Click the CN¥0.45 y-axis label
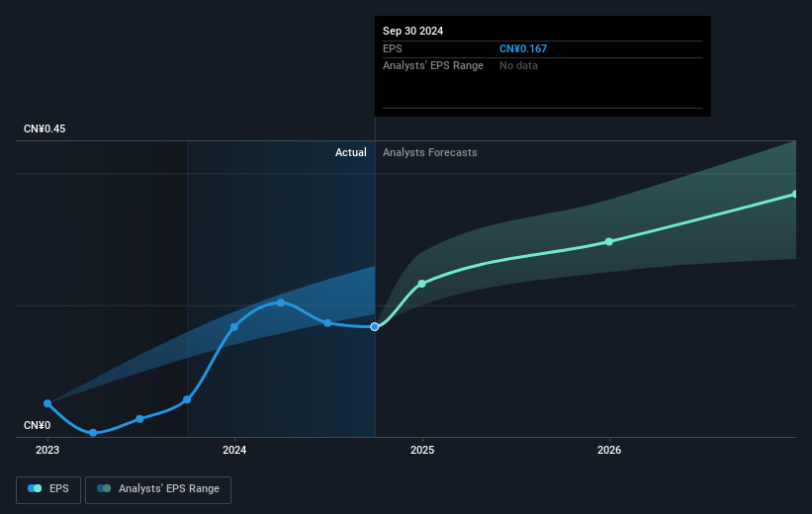812x514 pixels. point(45,128)
